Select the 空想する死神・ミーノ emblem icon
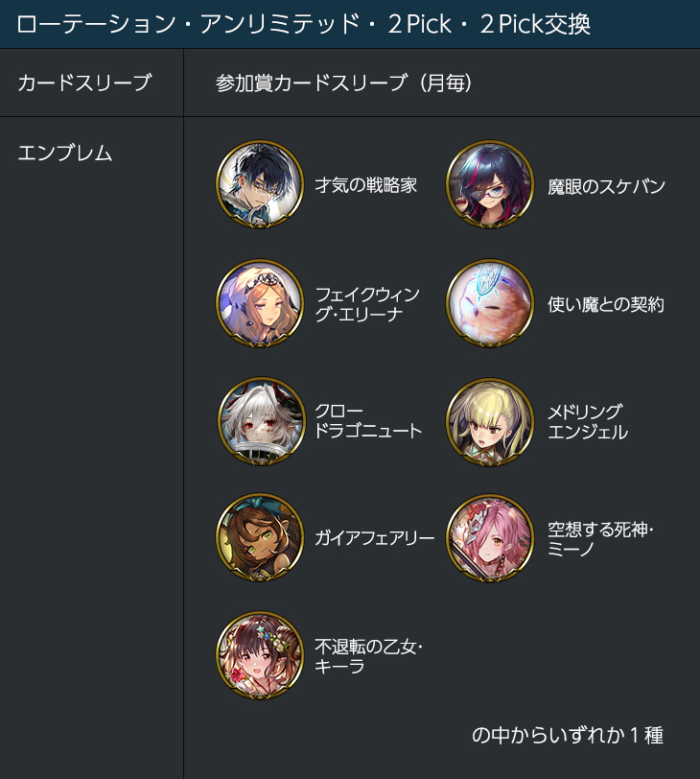This screenshot has width=700, height=779. pyautogui.click(x=490, y=538)
